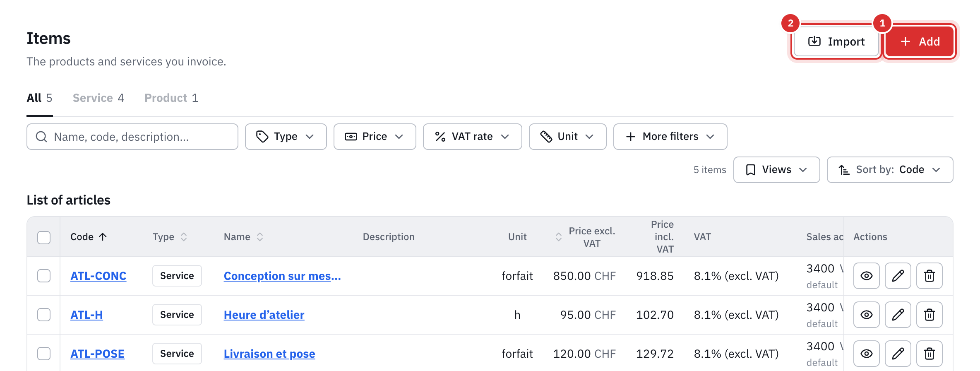Viewport: 980px width, 371px height.
Task: Switch to the Product tab
Action: click(x=171, y=98)
